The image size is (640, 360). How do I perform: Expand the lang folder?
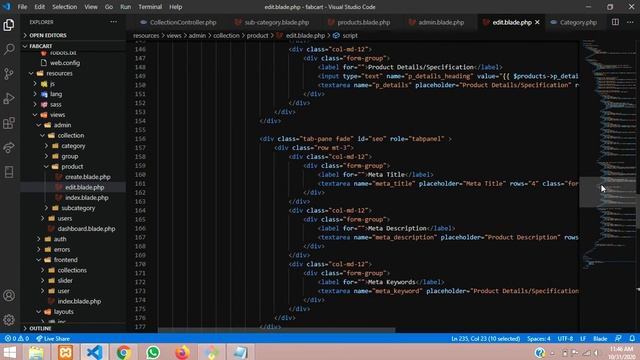point(56,94)
